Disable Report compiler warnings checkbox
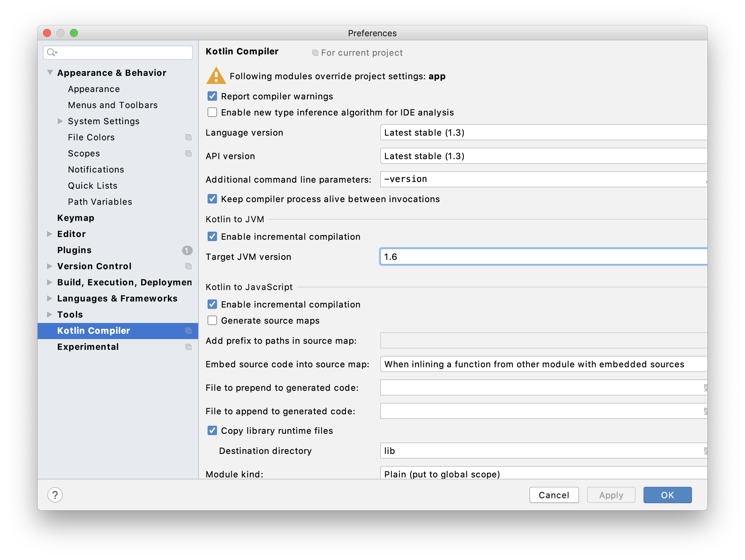Image resolution: width=745 pixels, height=560 pixels. click(212, 96)
